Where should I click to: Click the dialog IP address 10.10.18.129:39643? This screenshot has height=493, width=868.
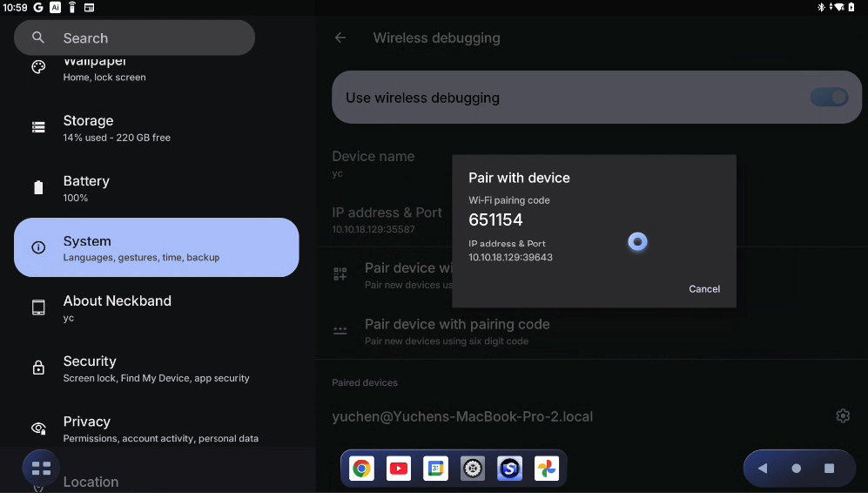coord(510,257)
